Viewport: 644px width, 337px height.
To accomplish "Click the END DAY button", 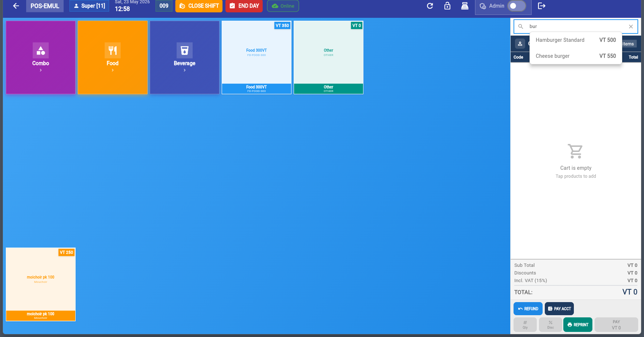I will click(x=244, y=6).
